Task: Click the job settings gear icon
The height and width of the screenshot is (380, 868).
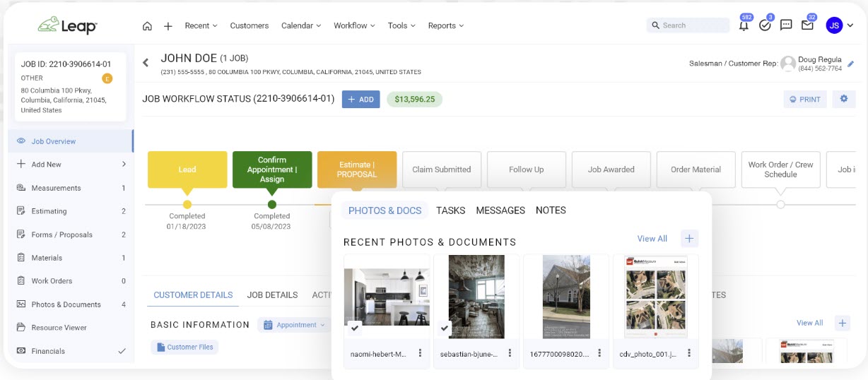Action: [x=843, y=100]
